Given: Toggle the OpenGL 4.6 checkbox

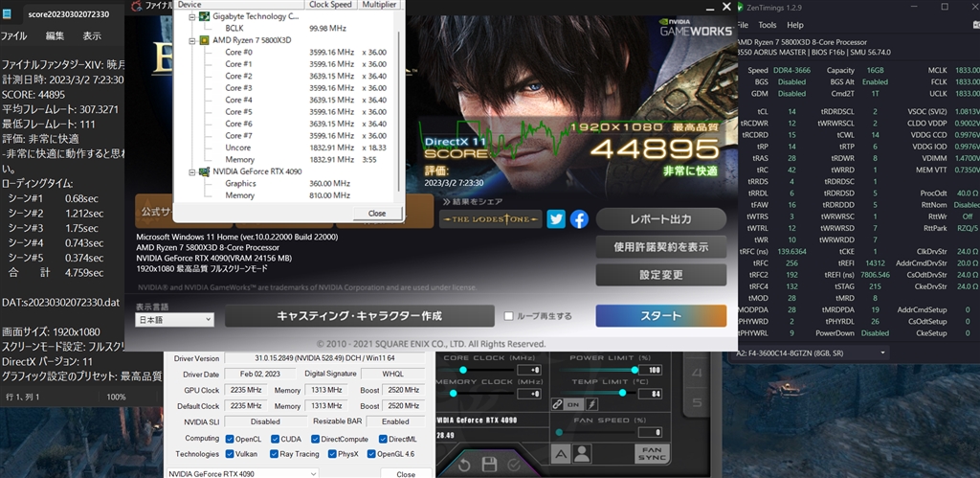Looking at the screenshot, I should (371, 454).
